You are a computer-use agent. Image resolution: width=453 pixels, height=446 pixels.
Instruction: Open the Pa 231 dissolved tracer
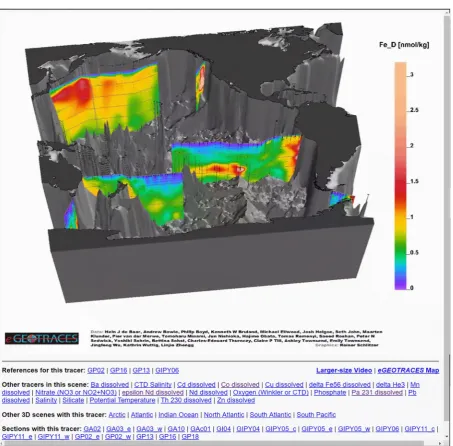(x=377, y=392)
